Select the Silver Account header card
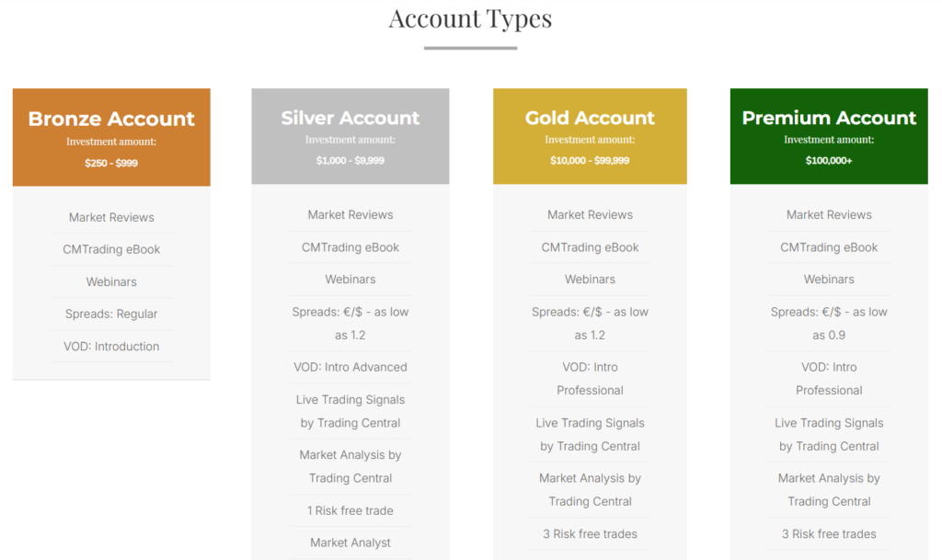Image resolution: width=942 pixels, height=560 pixels. [350, 118]
